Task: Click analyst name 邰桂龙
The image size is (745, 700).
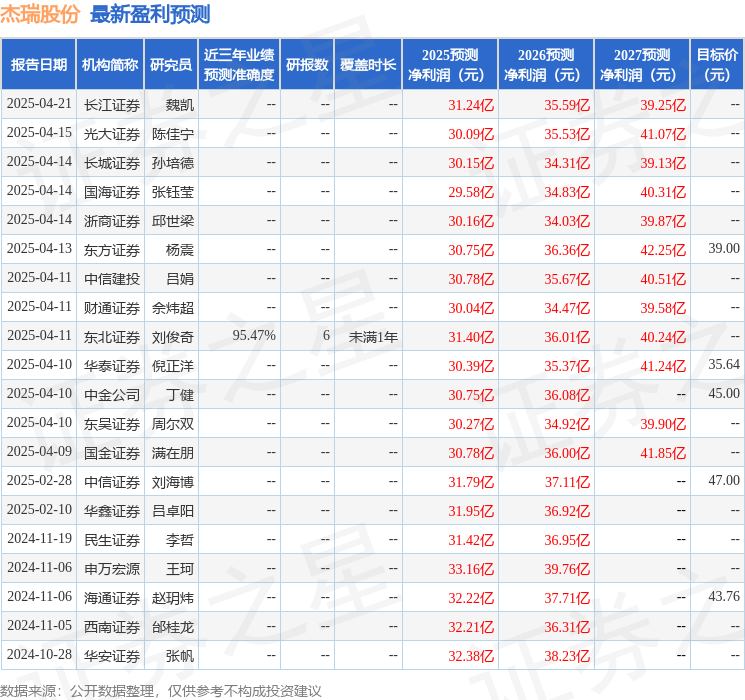Action: coord(173,627)
